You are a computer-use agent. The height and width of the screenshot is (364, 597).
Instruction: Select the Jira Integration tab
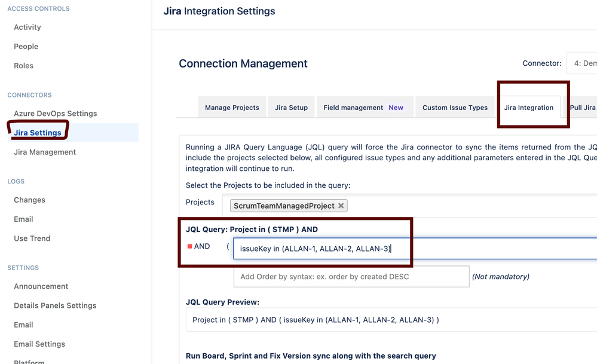(529, 108)
